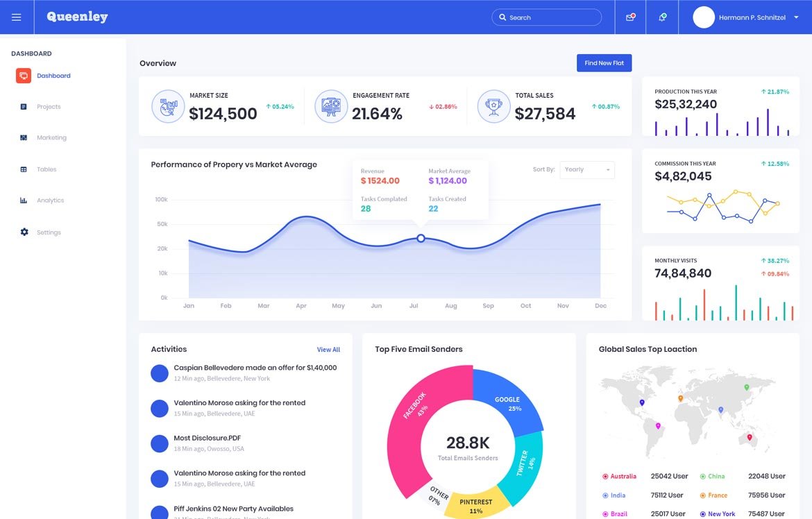
Task: Open the messages envelope icon in the header
Action: (x=630, y=17)
